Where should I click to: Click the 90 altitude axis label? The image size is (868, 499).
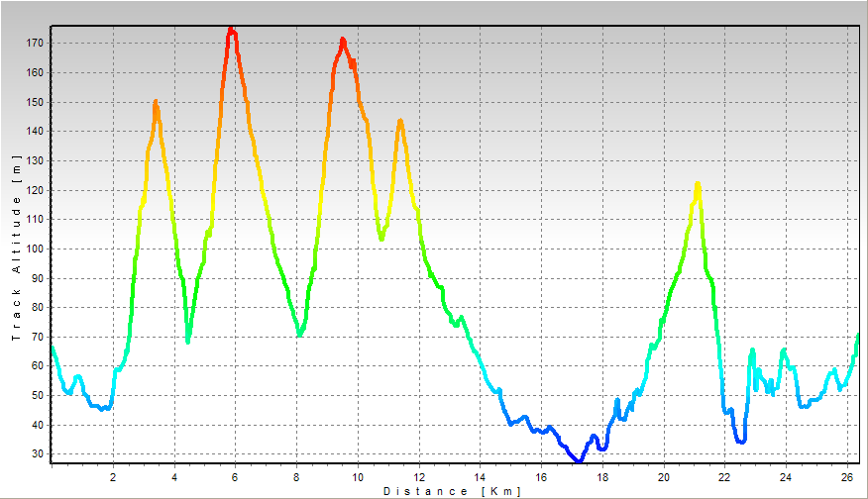(x=37, y=278)
